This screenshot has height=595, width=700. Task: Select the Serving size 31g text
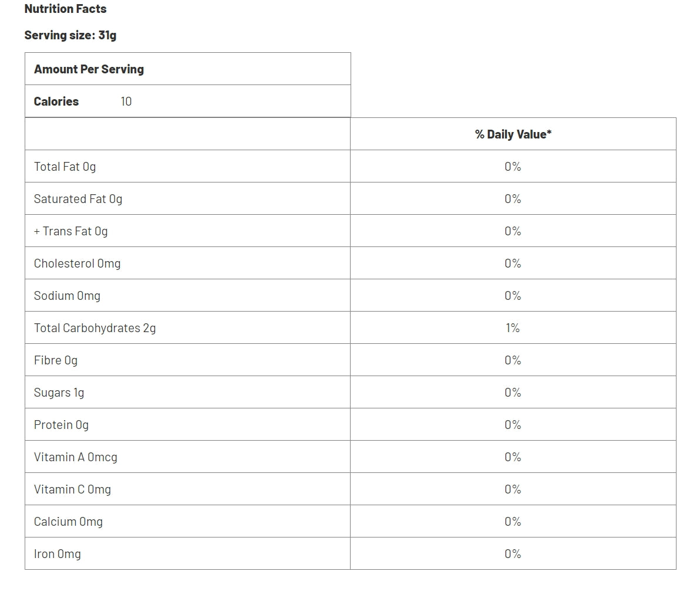tap(70, 35)
